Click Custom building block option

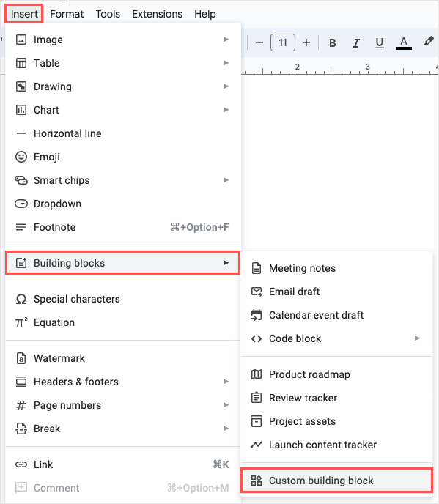(x=336, y=481)
